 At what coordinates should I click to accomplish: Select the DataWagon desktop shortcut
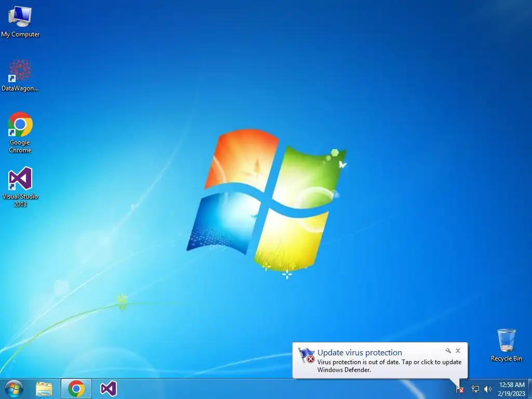coord(20,75)
